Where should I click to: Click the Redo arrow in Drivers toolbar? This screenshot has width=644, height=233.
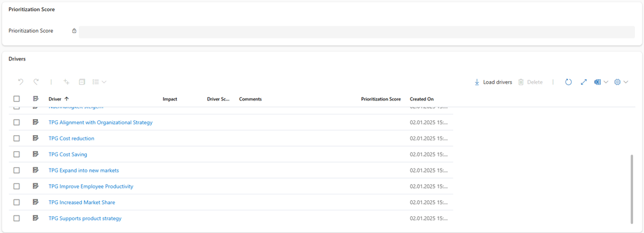pyautogui.click(x=36, y=82)
